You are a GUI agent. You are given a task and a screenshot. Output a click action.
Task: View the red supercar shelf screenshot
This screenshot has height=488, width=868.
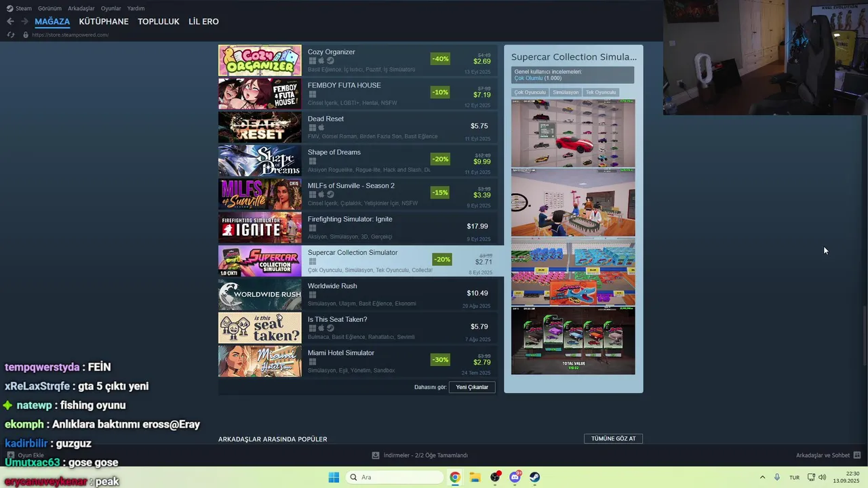[573, 133]
